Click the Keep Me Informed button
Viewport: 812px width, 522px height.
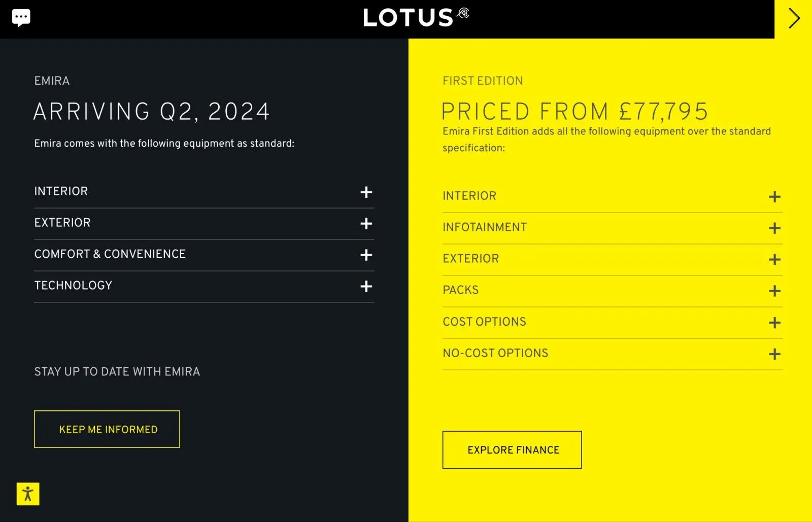107,429
